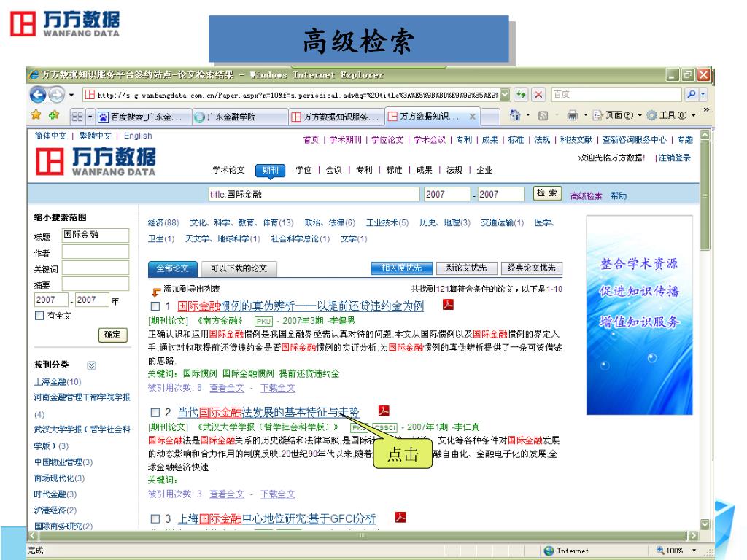
Task: Open the Quick Tabs dropdown arrow
Action: [x=90, y=116]
